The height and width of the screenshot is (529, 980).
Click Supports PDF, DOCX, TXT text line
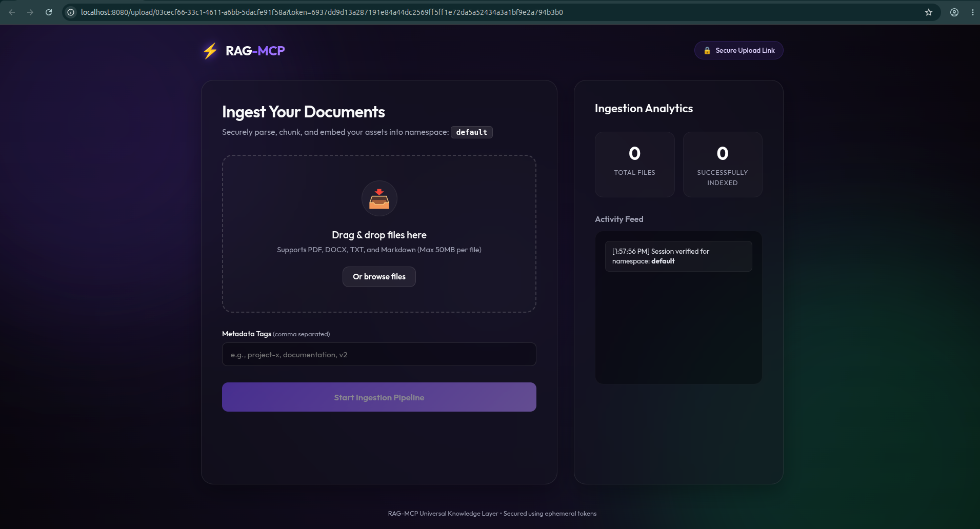pyautogui.click(x=379, y=250)
